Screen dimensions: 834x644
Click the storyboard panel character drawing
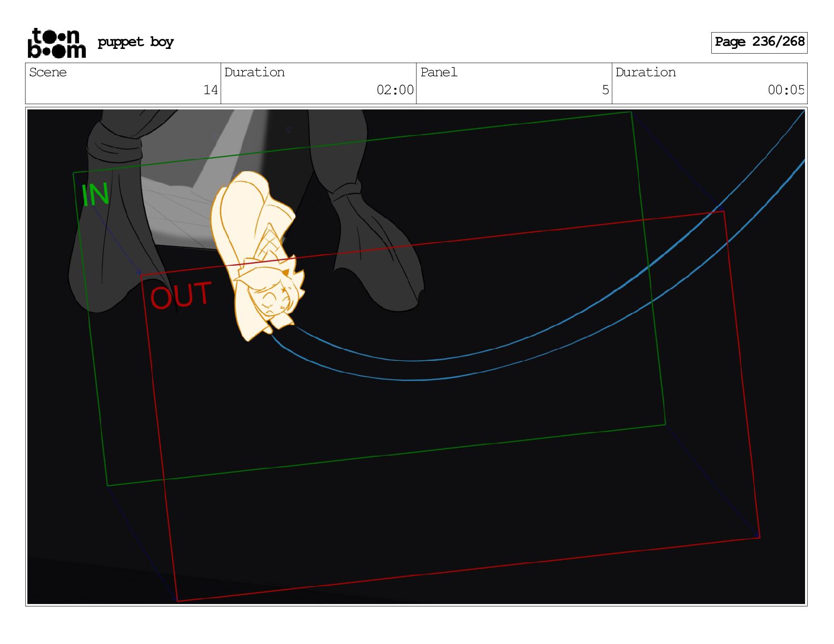pos(257,256)
